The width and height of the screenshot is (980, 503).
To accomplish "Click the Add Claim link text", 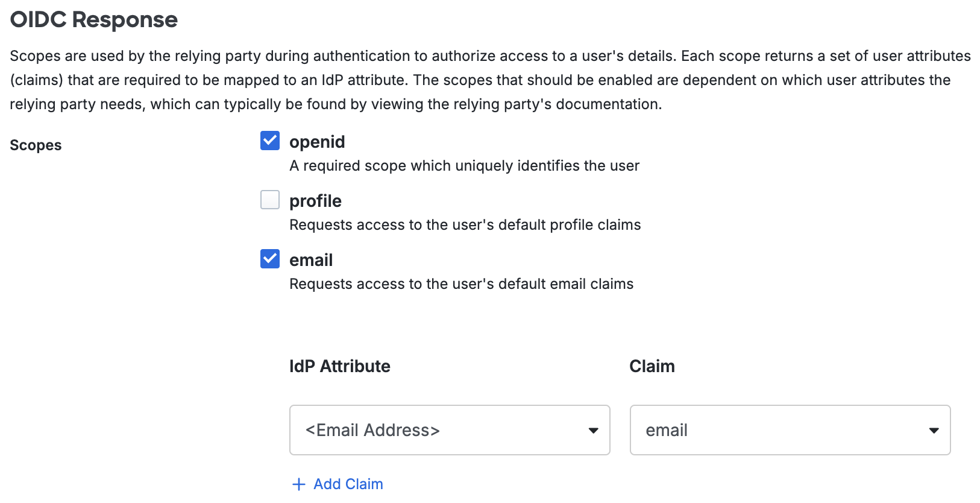I will point(348,484).
